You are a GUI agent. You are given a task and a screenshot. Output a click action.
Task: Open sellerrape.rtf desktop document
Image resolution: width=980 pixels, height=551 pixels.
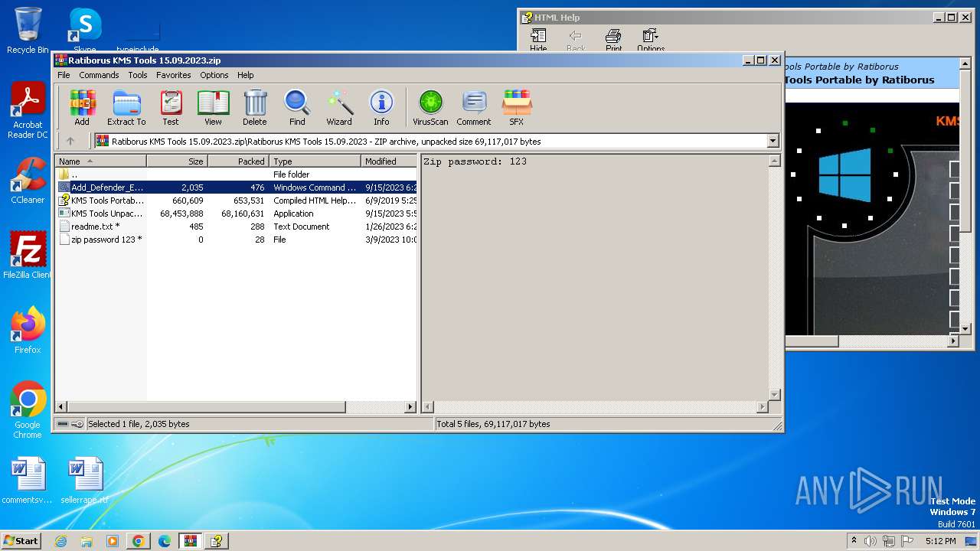click(84, 480)
